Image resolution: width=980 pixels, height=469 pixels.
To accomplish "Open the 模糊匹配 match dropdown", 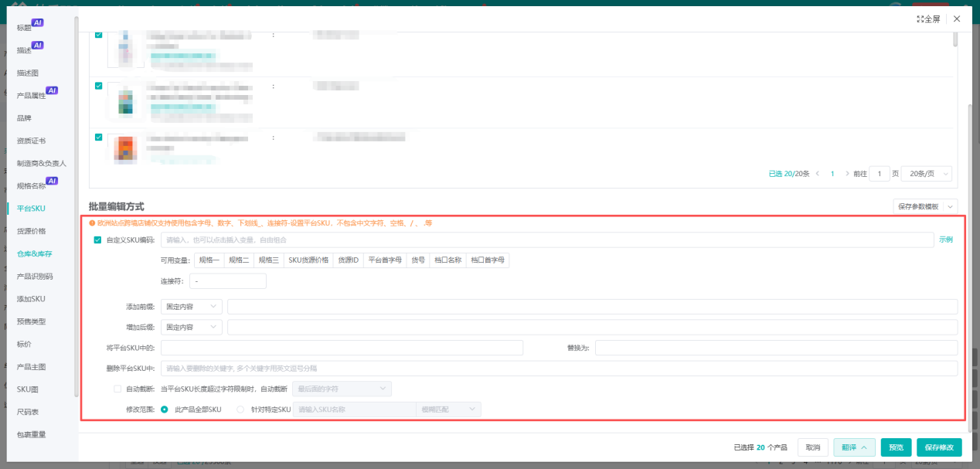I will click(x=448, y=410).
